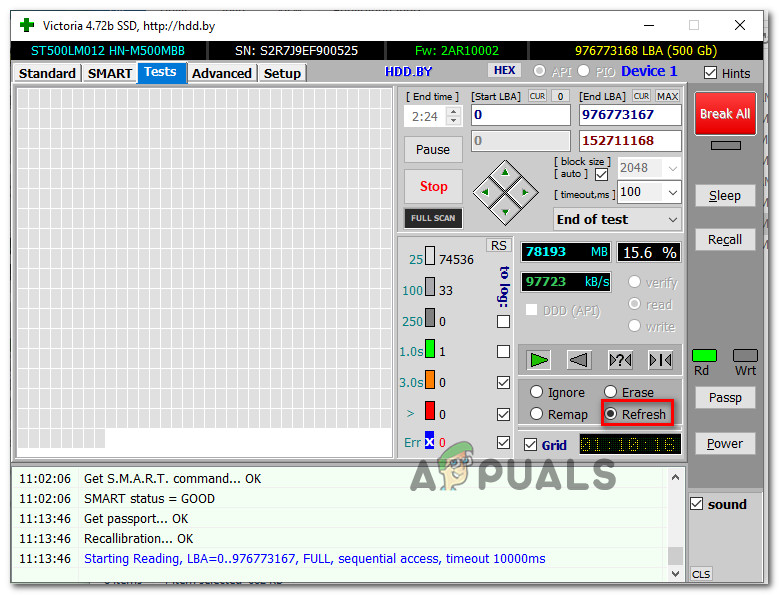Click the 25 ms white block swatch

click(x=430, y=256)
